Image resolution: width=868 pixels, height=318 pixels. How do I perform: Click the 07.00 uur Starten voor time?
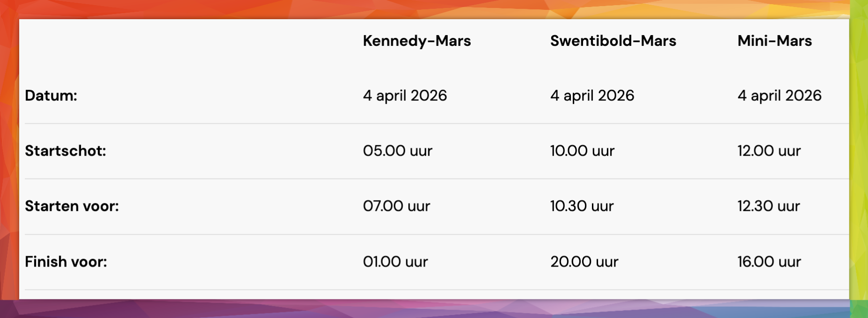click(x=396, y=206)
